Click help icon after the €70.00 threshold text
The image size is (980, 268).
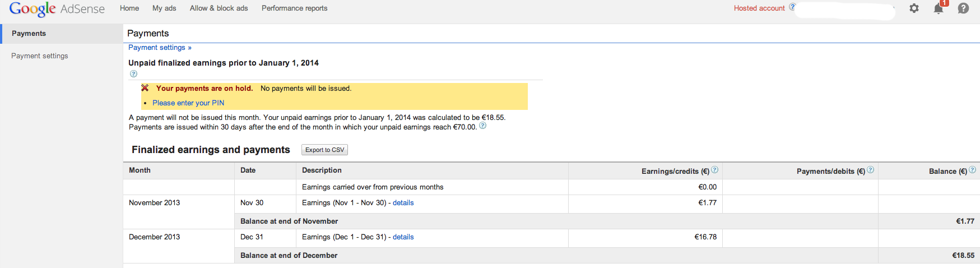coord(483,126)
